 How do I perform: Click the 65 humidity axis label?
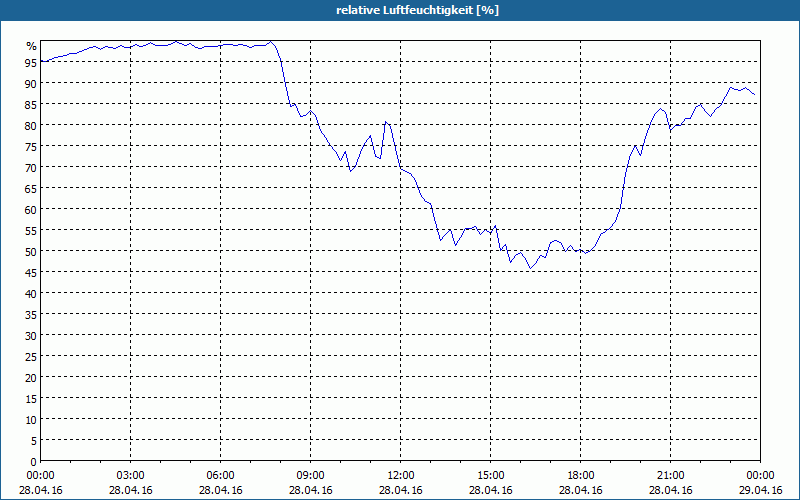tap(31, 188)
